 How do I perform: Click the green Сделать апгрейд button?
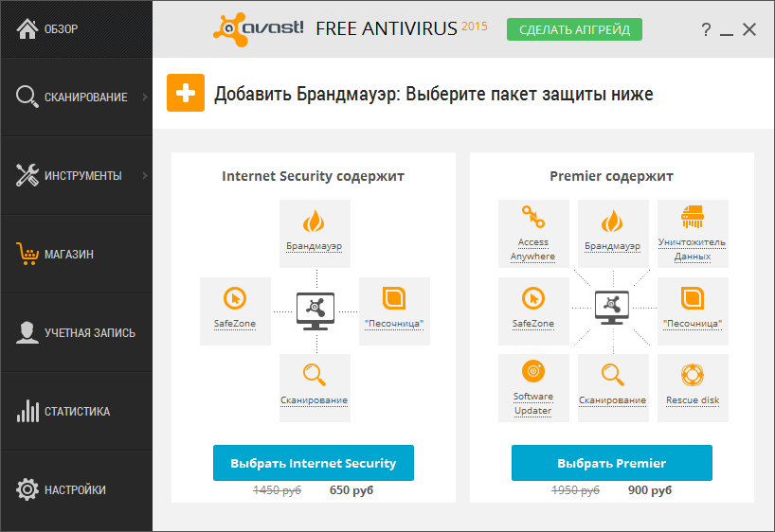574,29
